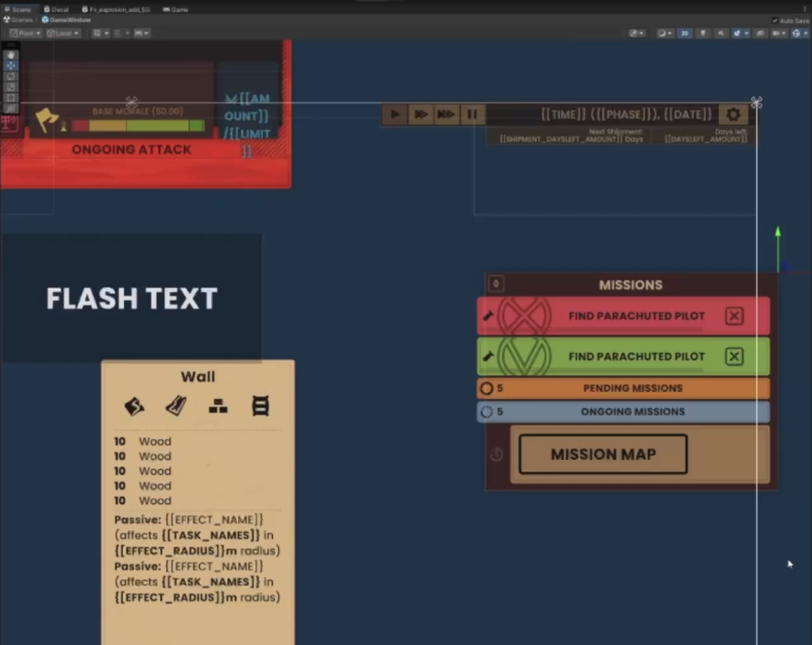Viewport: 812px width, 645px height.
Task: Toggle scene lighting with the lightbulb icon
Action: pyautogui.click(x=702, y=33)
